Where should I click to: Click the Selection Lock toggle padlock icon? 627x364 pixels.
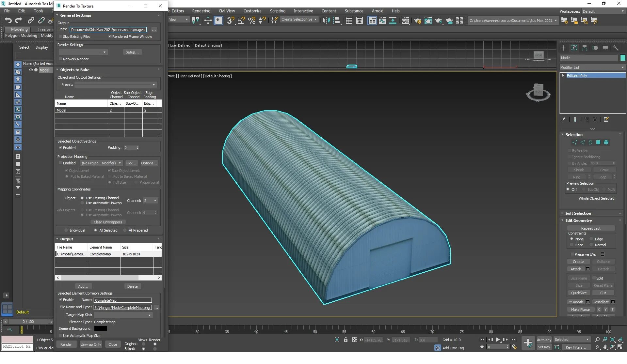coord(346,340)
